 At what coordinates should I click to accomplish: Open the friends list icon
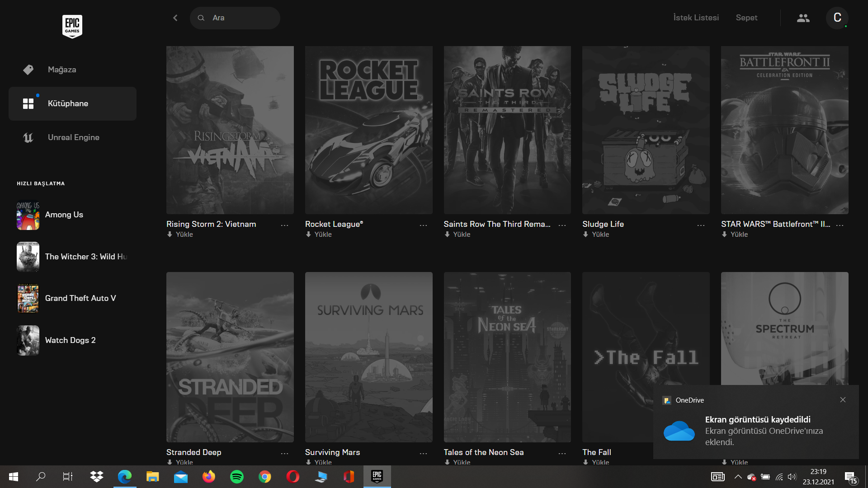pyautogui.click(x=803, y=18)
